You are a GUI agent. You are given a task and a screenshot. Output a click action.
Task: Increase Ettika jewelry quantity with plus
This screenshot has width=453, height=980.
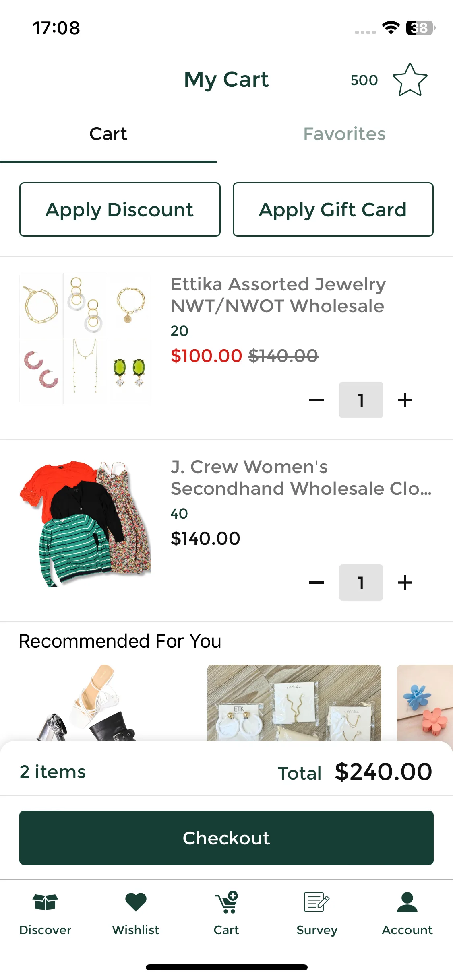pos(405,400)
